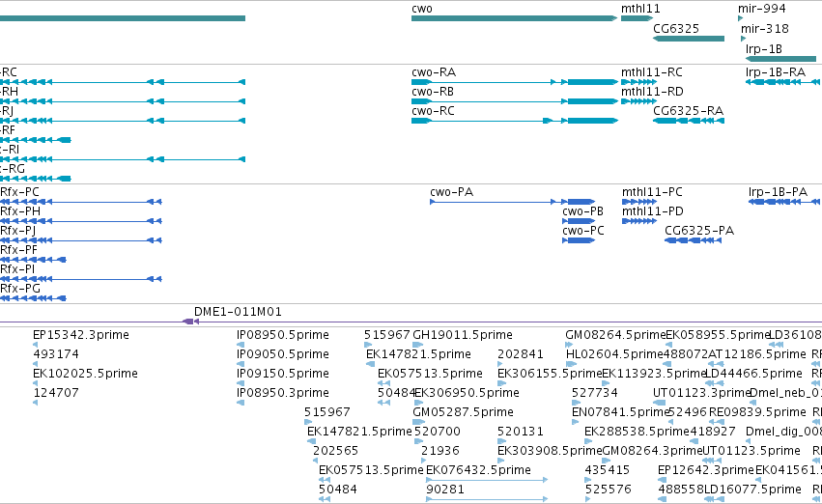Click the EK288538.5prime label
822x504 pixels.
tap(637, 433)
